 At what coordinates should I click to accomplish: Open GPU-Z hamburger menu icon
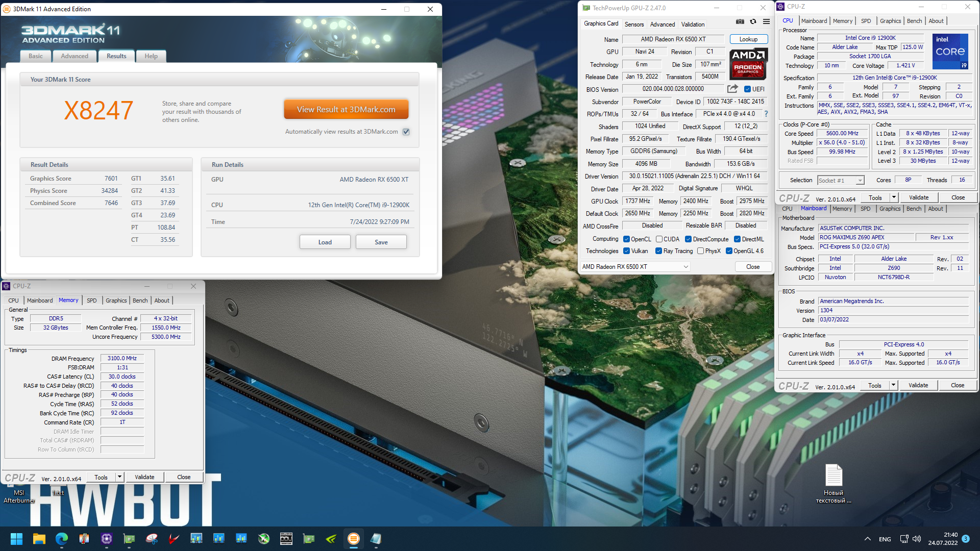click(766, 21)
